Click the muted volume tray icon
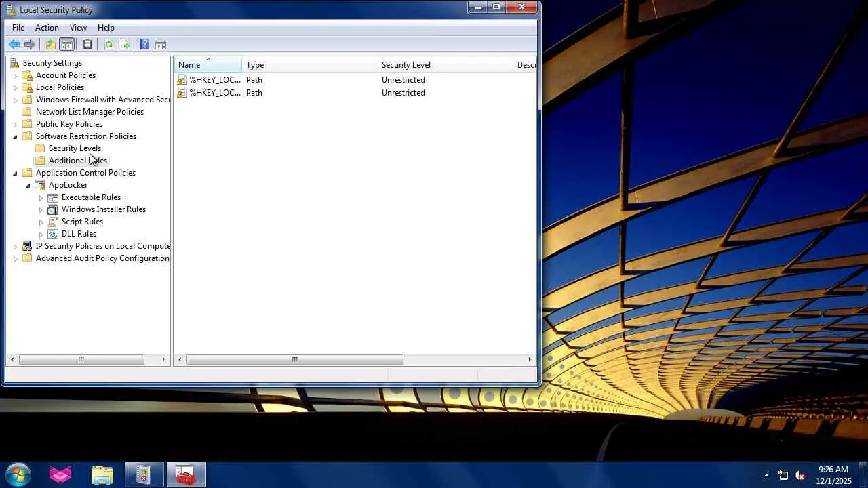The height and width of the screenshot is (488, 868). [800, 475]
